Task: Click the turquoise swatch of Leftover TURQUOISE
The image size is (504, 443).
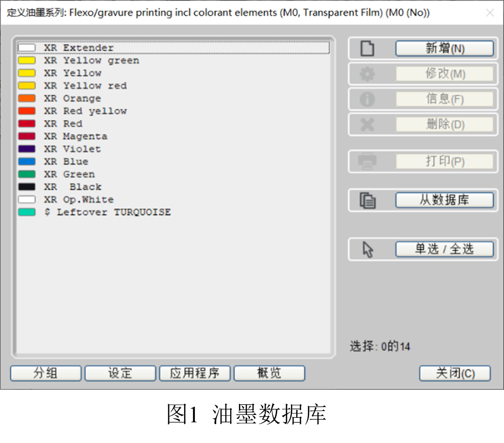Action: (27, 212)
